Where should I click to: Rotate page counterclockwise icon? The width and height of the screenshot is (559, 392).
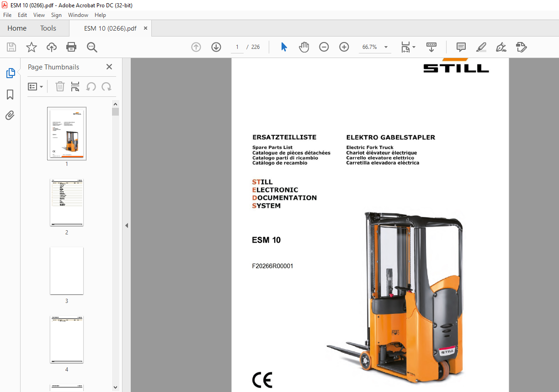point(91,86)
